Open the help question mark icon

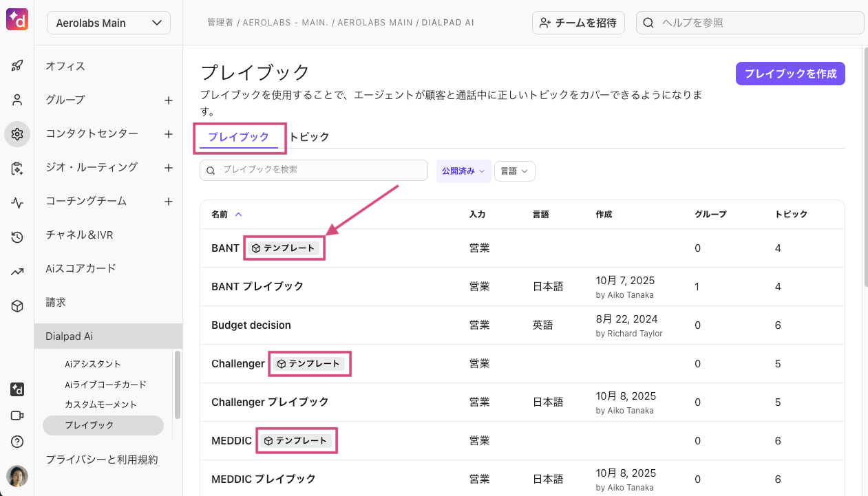(x=17, y=442)
